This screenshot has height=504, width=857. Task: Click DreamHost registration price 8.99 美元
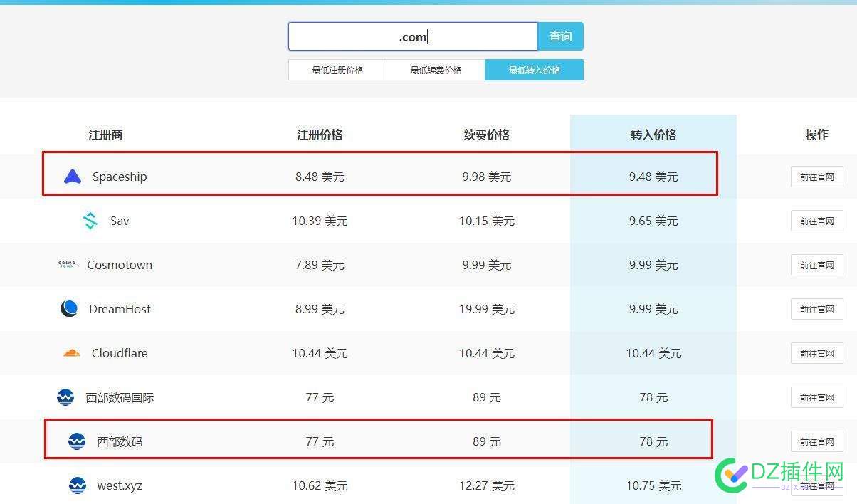point(320,309)
